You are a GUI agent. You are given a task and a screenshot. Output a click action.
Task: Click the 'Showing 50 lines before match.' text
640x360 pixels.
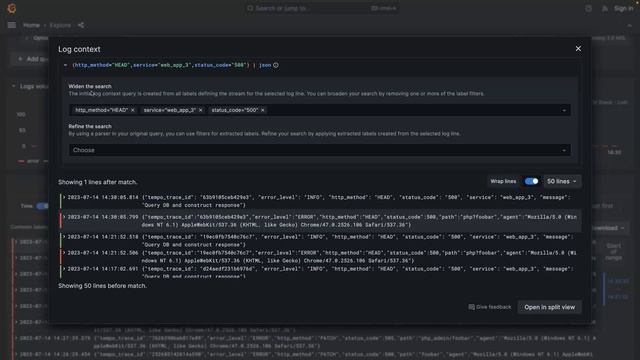(x=102, y=286)
